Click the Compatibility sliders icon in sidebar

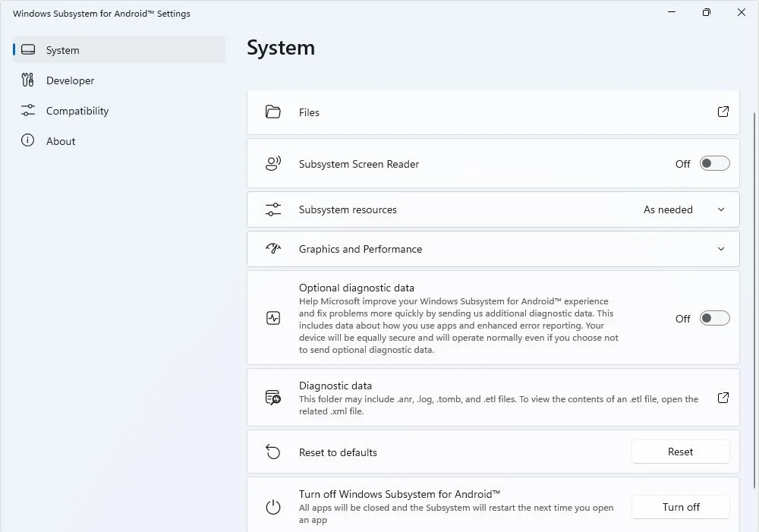[28, 110]
